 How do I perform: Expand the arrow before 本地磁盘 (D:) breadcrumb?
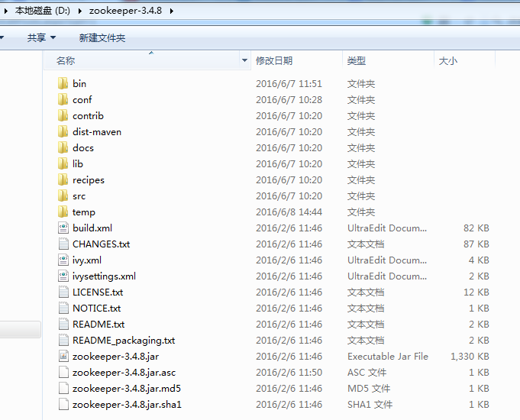point(5,11)
